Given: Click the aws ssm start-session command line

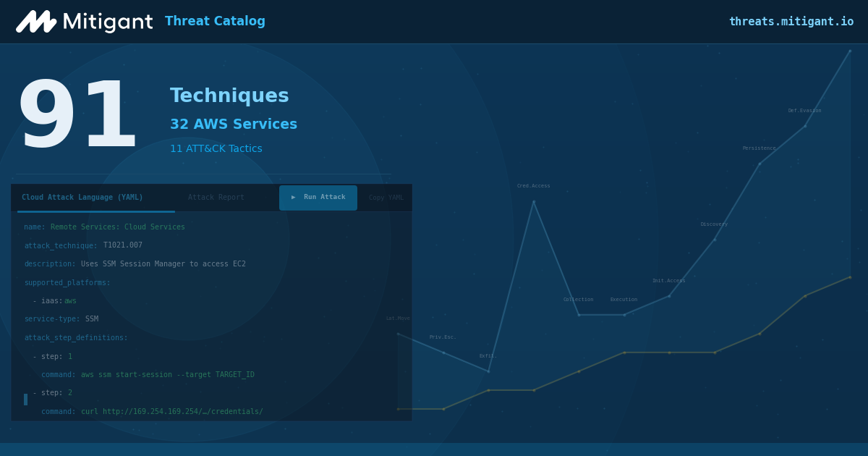Looking at the screenshot, I should [148, 375].
